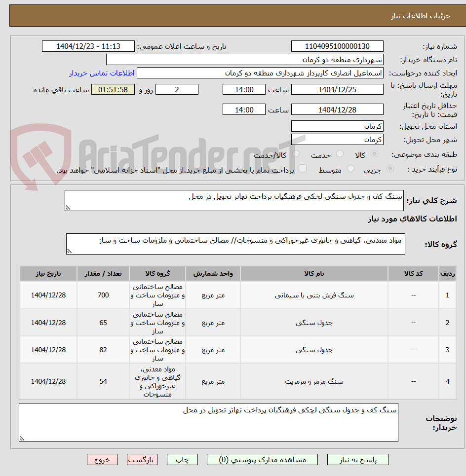The height and width of the screenshot is (476, 466).
Task: Click the quantity 54 cell
Action: point(103,381)
